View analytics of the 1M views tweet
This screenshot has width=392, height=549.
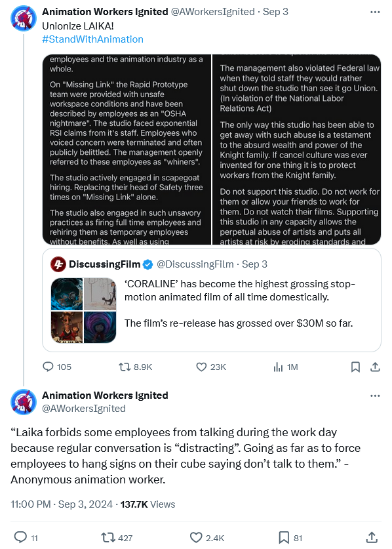pos(285,367)
